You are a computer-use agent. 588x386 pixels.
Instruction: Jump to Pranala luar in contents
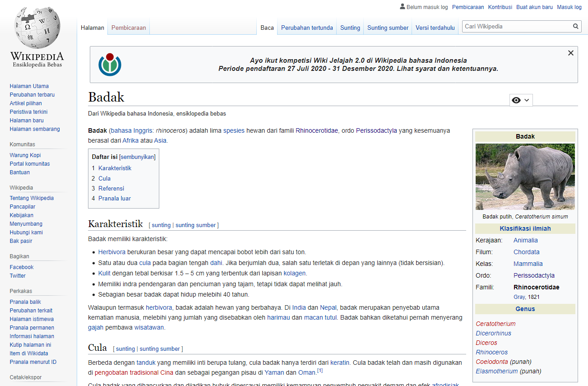(115, 199)
